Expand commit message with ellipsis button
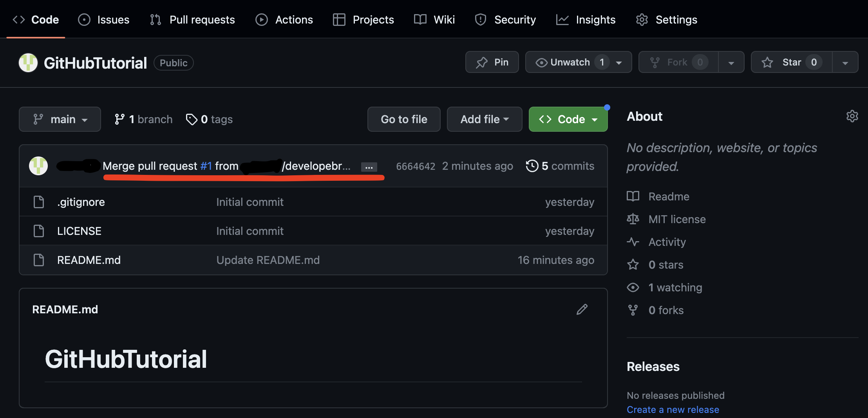 (x=369, y=167)
